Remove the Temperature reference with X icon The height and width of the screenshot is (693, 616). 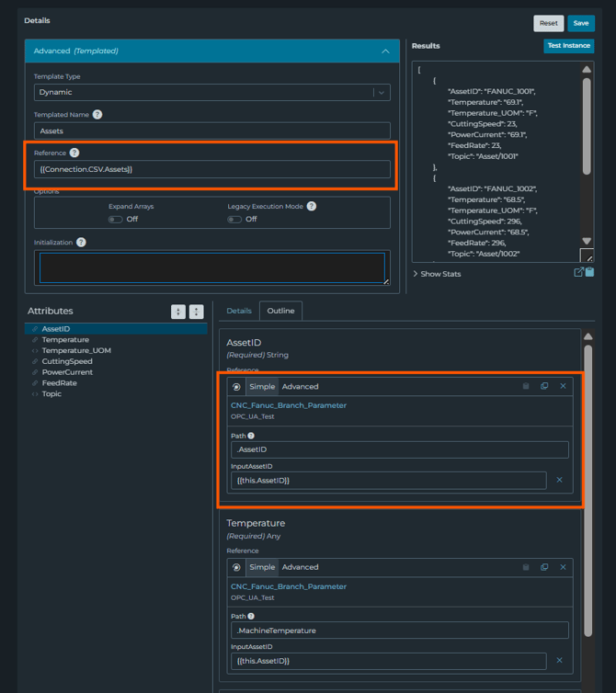(563, 568)
